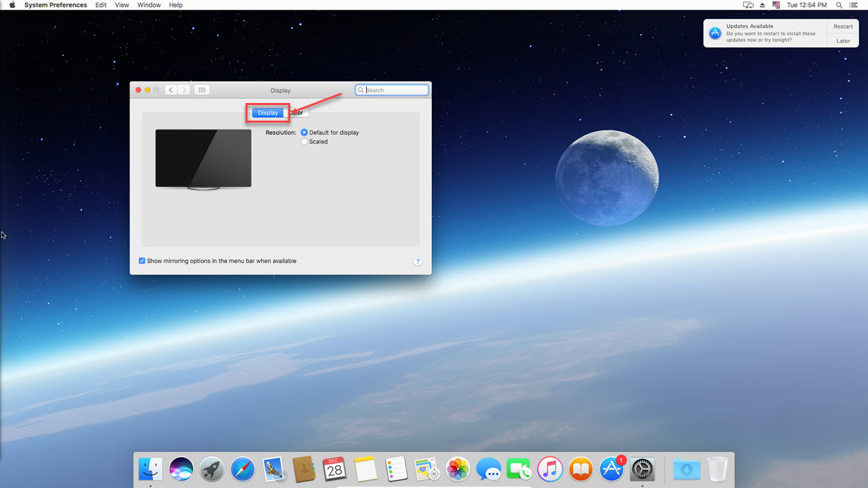This screenshot has width=868, height=488.
Task: Open Photos from the Dock
Action: pos(458,468)
